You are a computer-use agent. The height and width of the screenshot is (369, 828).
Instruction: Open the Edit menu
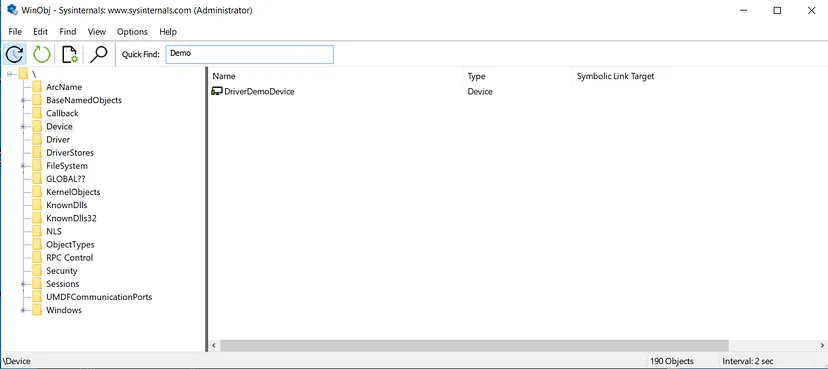pyautogui.click(x=41, y=32)
